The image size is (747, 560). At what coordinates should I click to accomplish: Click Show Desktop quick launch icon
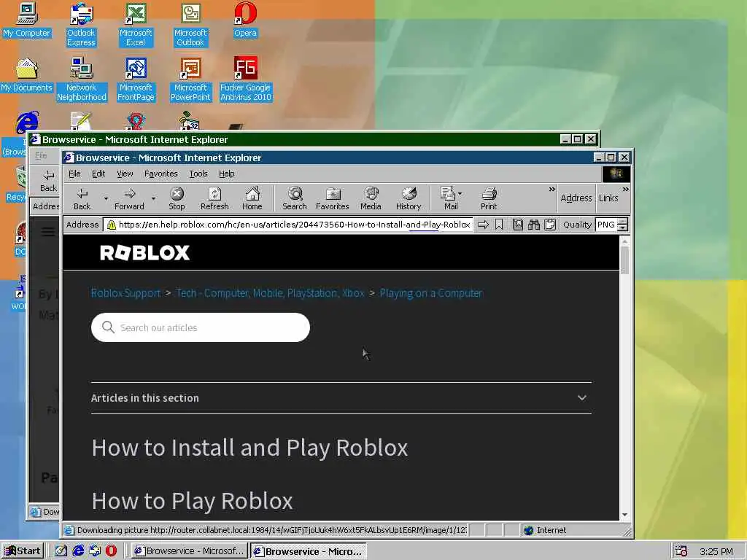[x=61, y=551]
